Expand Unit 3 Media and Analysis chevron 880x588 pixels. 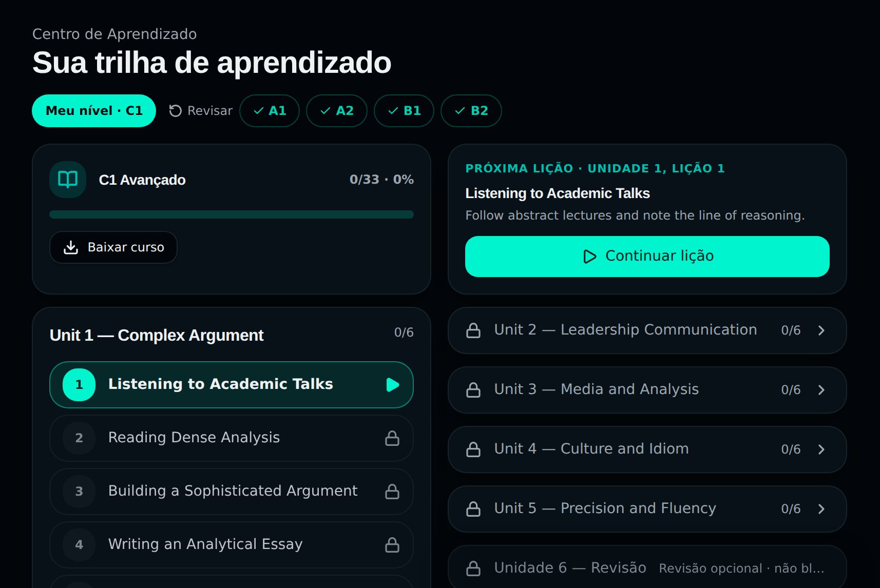(x=821, y=390)
